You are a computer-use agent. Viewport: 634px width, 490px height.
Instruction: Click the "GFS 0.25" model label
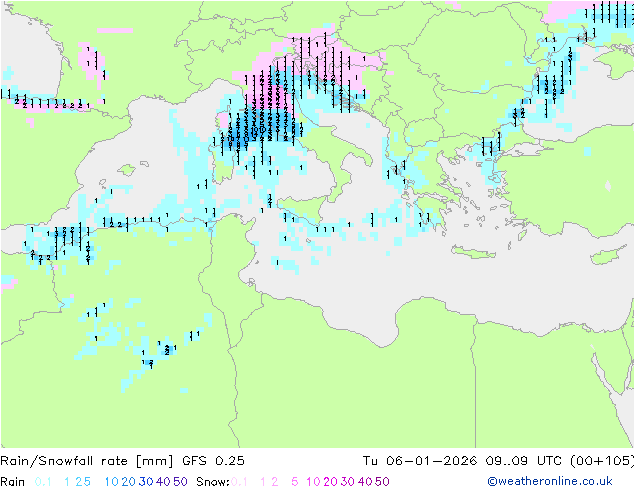[x=213, y=461]
